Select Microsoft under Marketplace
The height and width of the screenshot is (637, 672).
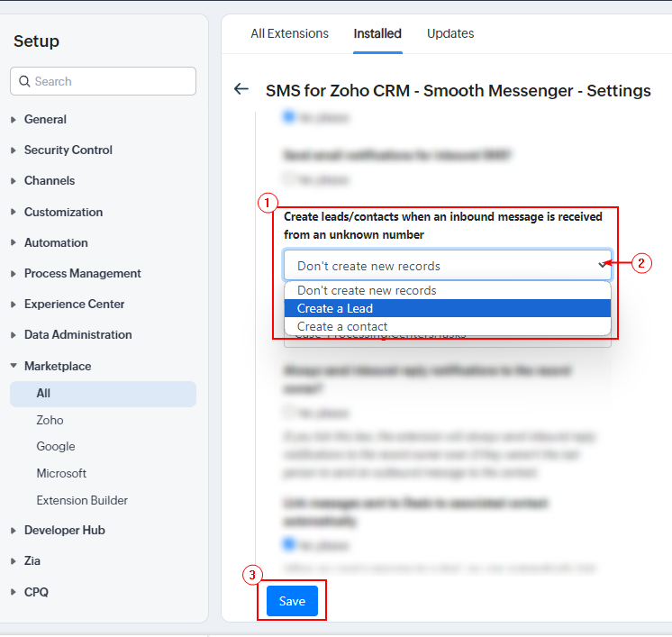[x=61, y=473]
